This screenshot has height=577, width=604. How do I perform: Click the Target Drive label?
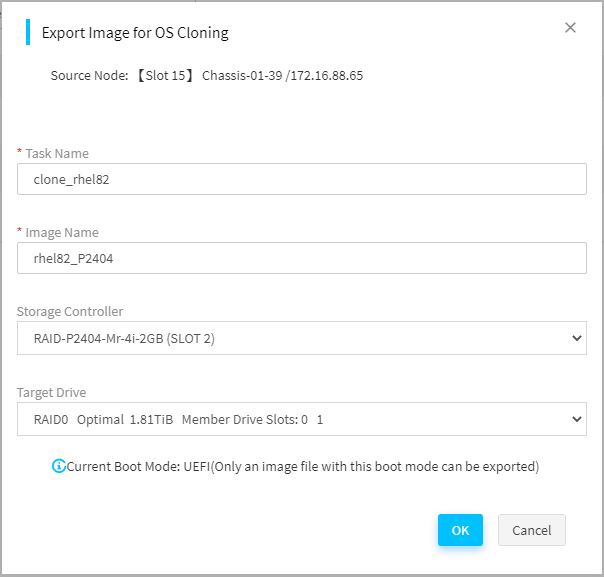tap(51, 392)
